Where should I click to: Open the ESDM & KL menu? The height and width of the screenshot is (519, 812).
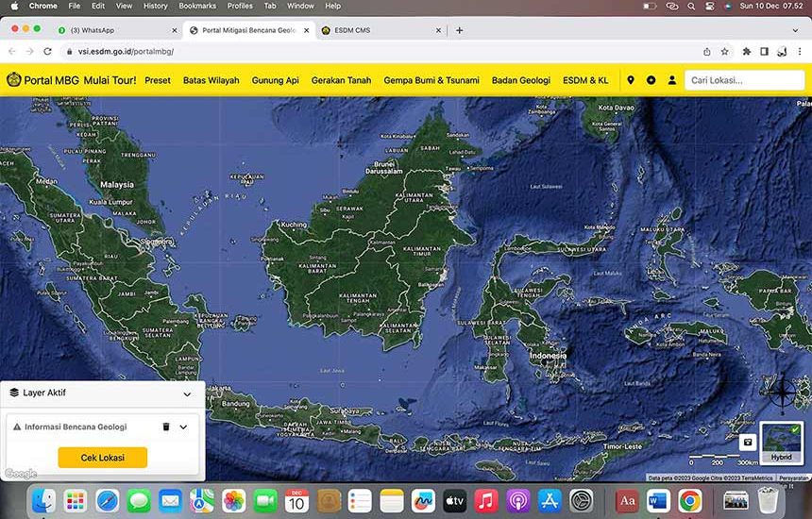pos(585,80)
